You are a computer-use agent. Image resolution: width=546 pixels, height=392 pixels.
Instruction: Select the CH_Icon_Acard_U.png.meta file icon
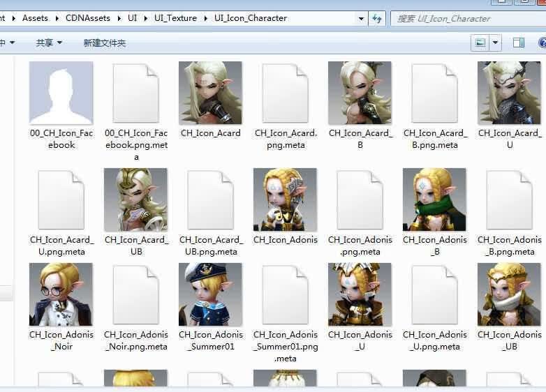[x=61, y=199]
